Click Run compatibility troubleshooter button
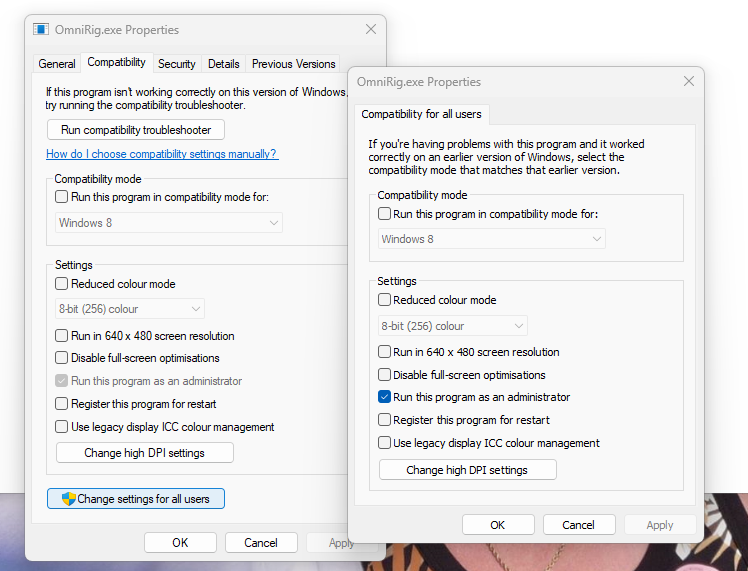The width and height of the screenshot is (748, 571). click(136, 130)
